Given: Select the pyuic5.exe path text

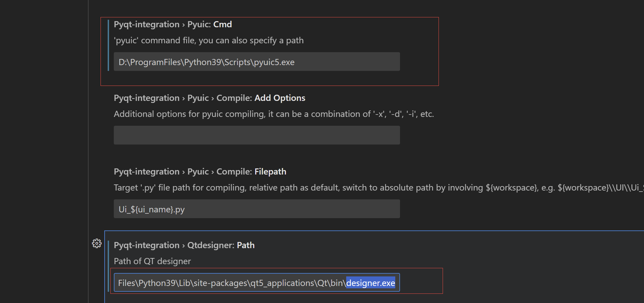Looking at the screenshot, I should point(207,62).
